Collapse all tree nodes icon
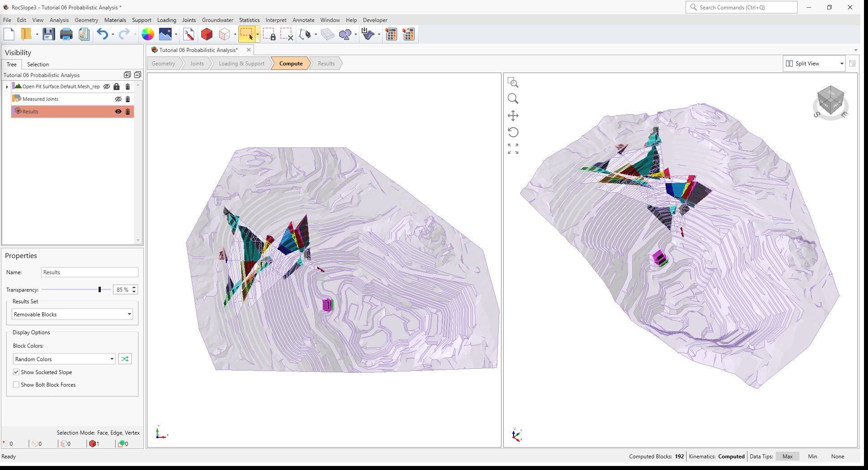The height and width of the screenshot is (470, 868). tap(138, 75)
